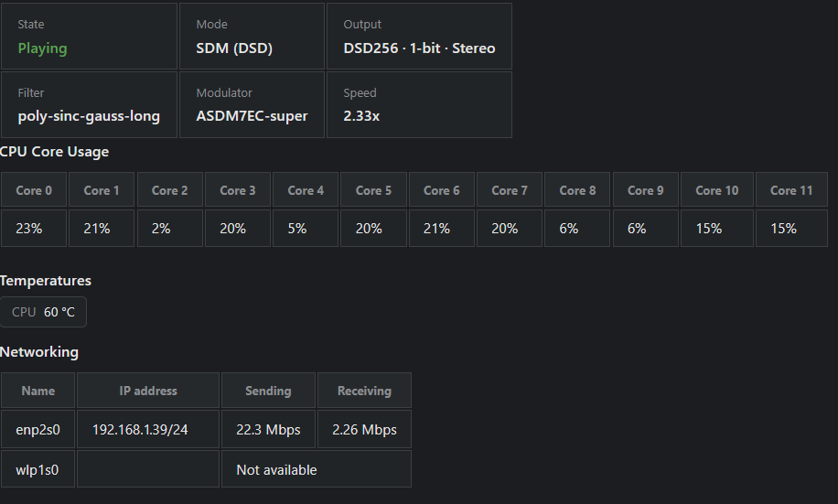Screen dimensions: 838x504
Task: Click the Playing state value
Action: [42, 48]
